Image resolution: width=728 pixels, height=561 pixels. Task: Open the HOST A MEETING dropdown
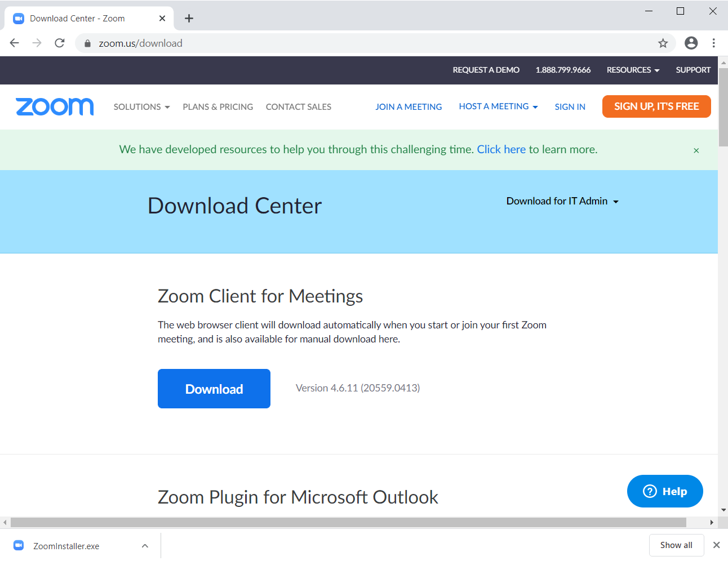(x=498, y=106)
